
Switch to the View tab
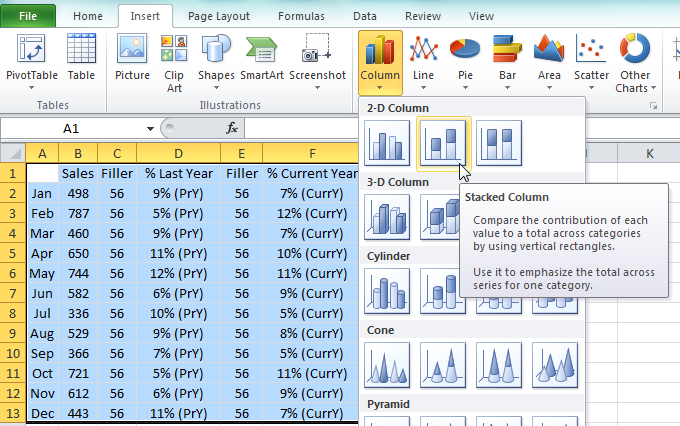click(x=481, y=16)
